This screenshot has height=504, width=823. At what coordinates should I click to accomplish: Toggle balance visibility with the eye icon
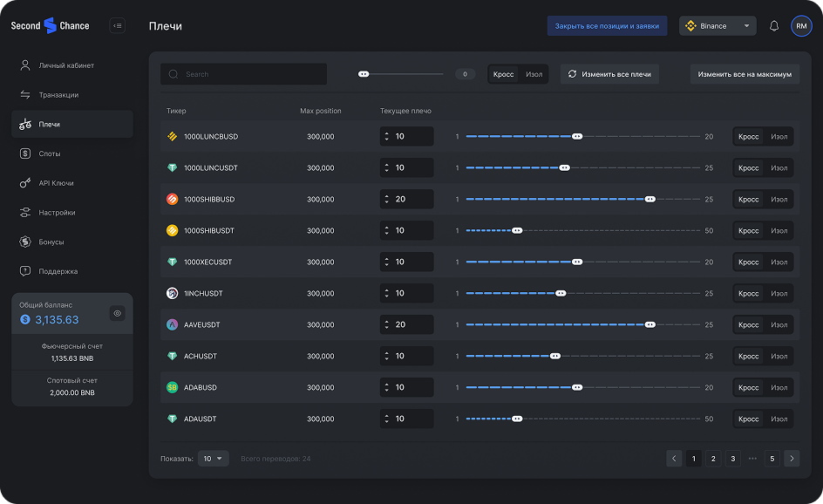(118, 312)
